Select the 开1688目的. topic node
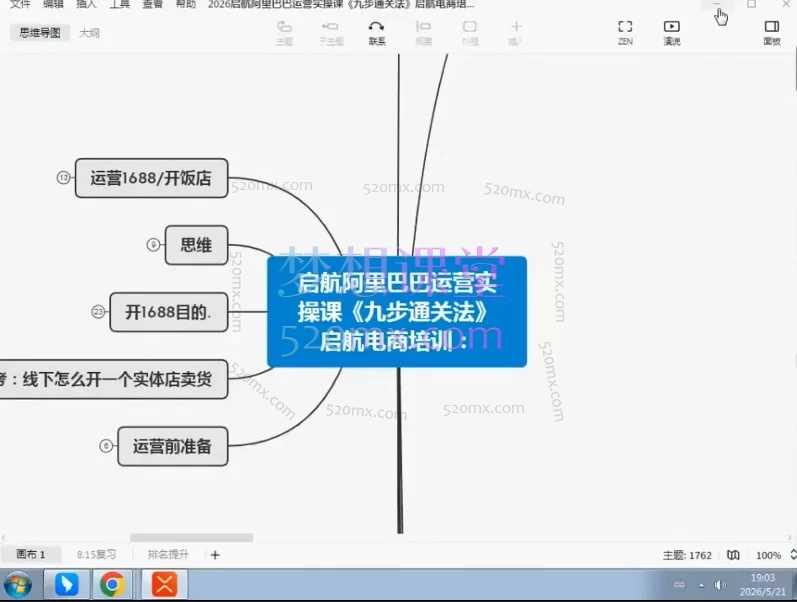Image resolution: width=797 pixels, height=602 pixels. click(x=169, y=312)
